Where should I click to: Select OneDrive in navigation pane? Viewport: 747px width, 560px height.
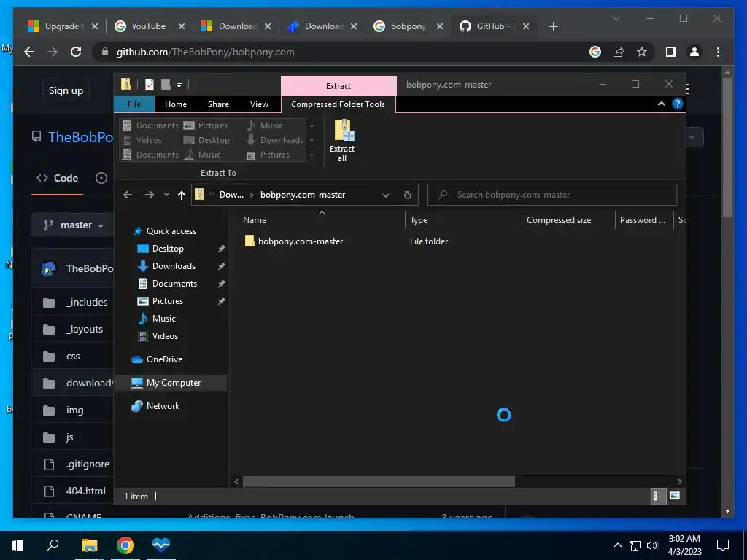coord(164,359)
